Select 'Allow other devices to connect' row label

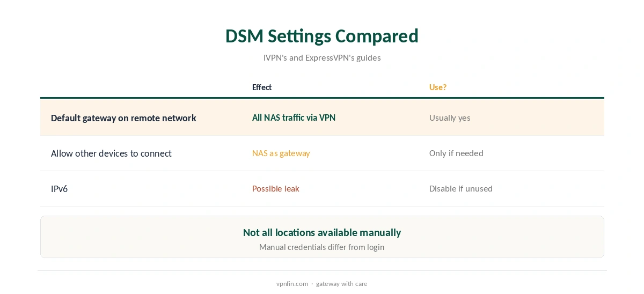tap(111, 153)
